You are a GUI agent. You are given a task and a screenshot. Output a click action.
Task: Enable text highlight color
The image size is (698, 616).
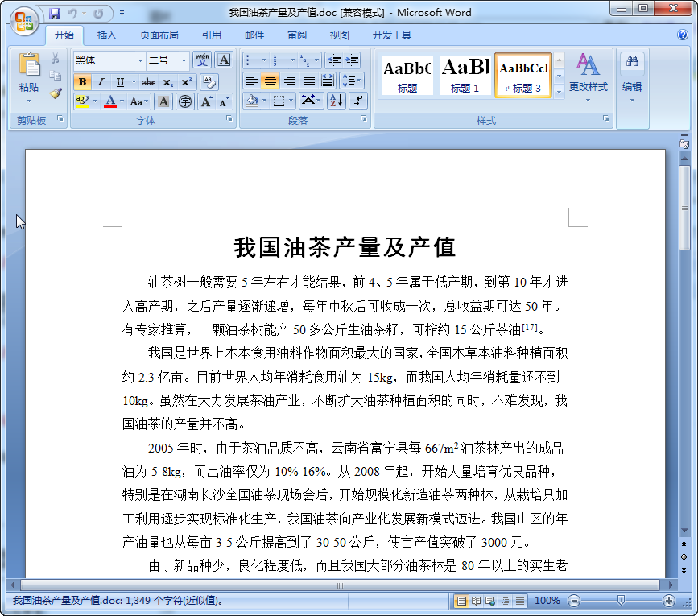(x=84, y=102)
